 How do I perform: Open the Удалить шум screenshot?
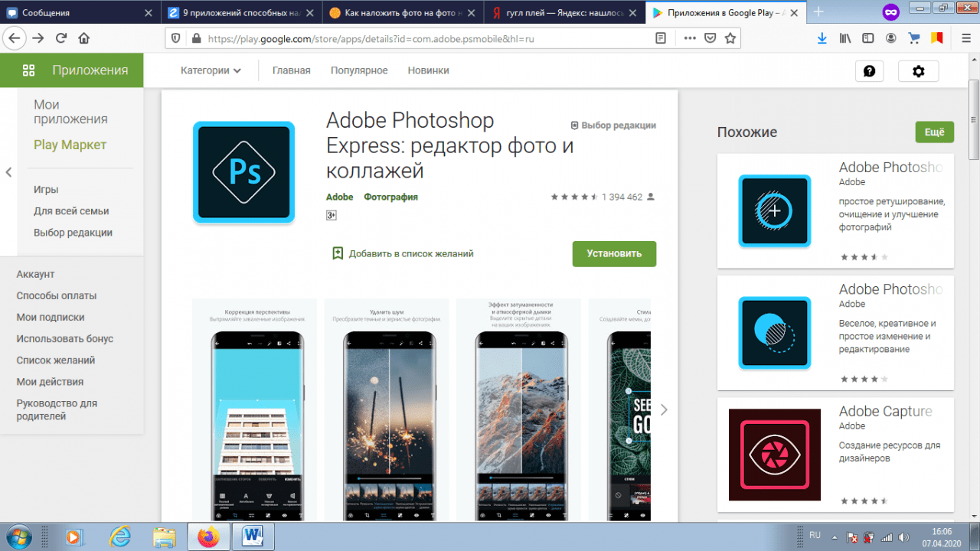pos(387,409)
